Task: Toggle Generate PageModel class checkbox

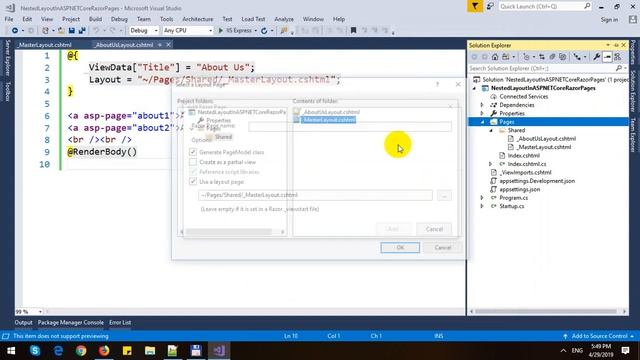Action: pos(193,152)
